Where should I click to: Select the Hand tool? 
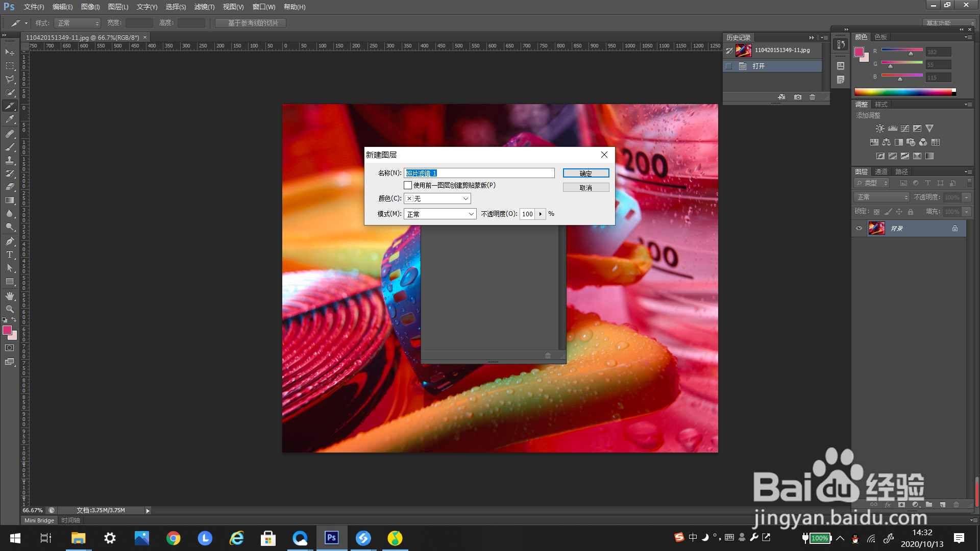(10, 296)
